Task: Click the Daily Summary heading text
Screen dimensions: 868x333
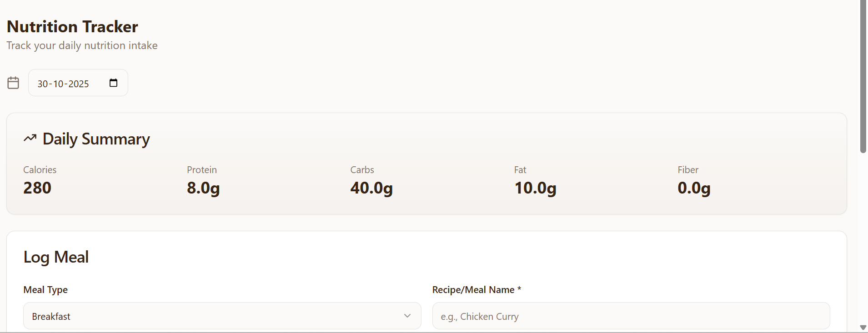Action: point(96,139)
